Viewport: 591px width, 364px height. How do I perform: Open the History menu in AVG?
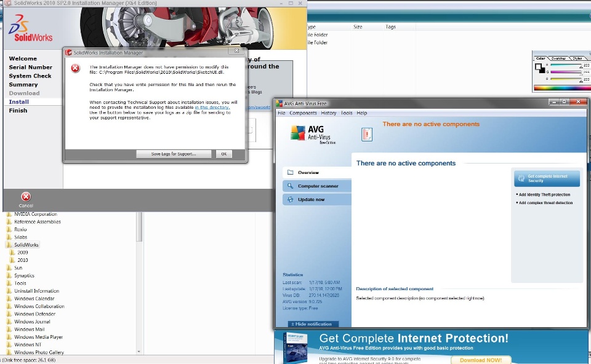pos(329,113)
